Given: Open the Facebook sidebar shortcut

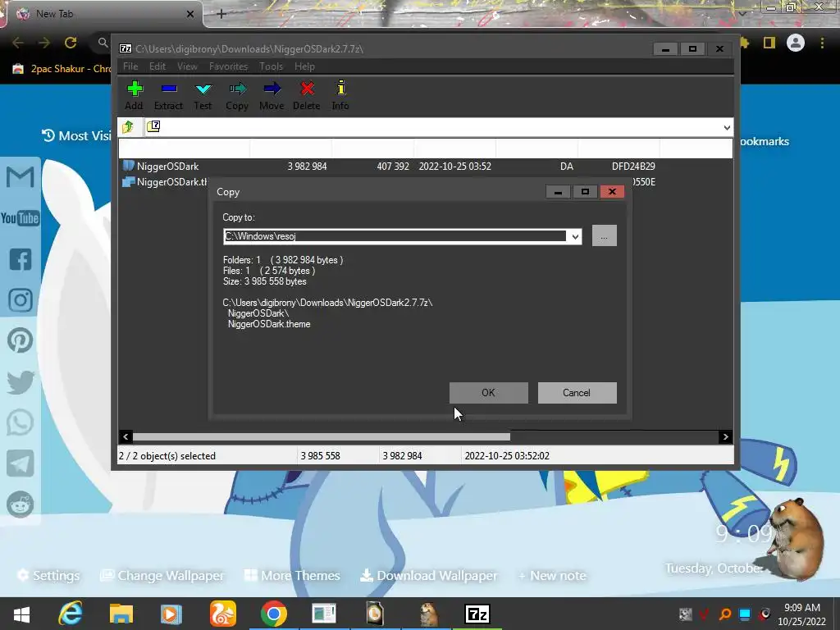Looking at the screenshot, I should pos(21,259).
